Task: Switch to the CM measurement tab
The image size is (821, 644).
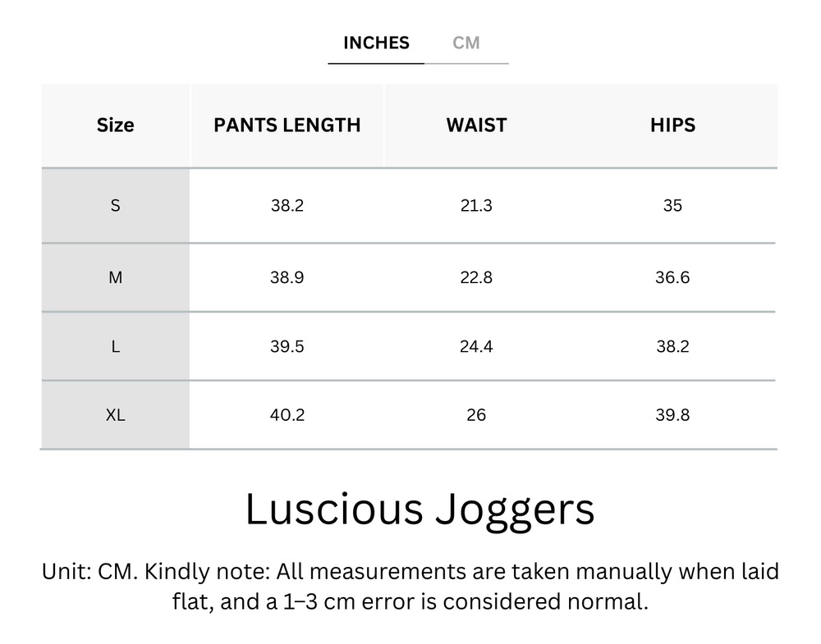Action: coord(466,43)
